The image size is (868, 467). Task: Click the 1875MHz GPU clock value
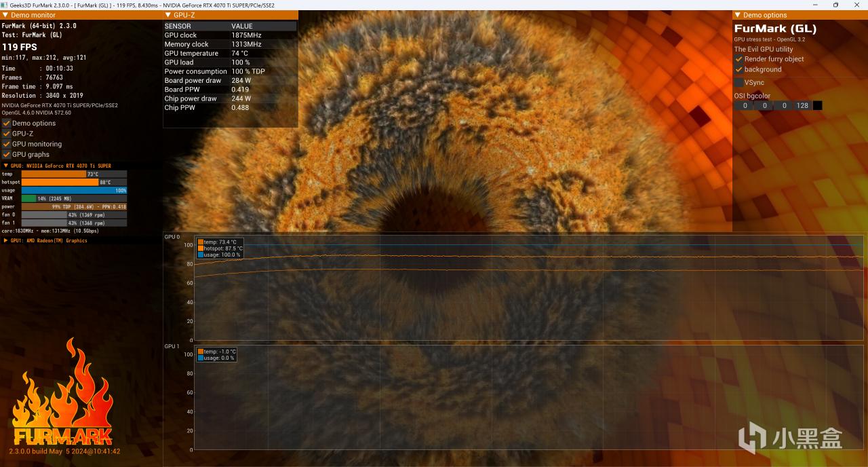[x=246, y=35]
